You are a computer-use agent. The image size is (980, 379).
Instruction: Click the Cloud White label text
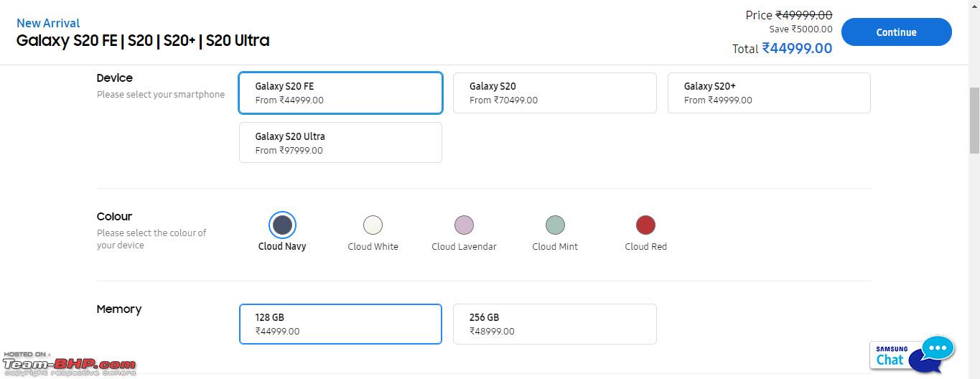(x=373, y=246)
